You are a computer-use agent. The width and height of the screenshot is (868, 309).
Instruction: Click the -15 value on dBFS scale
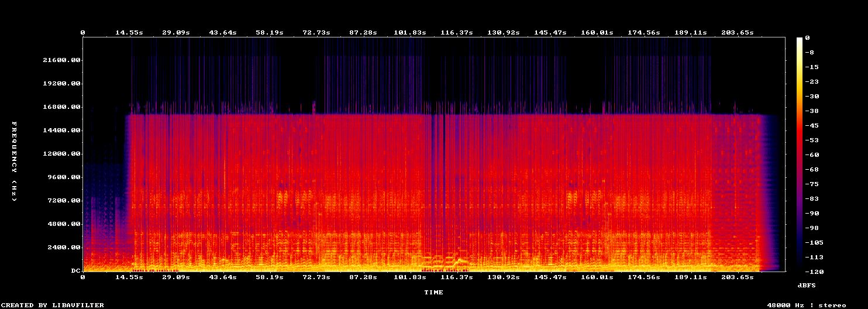[x=812, y=67]
